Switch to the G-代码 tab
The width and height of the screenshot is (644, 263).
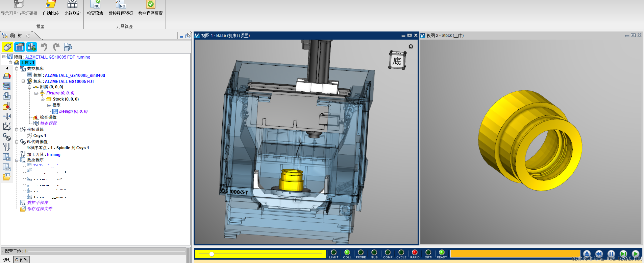21,260
